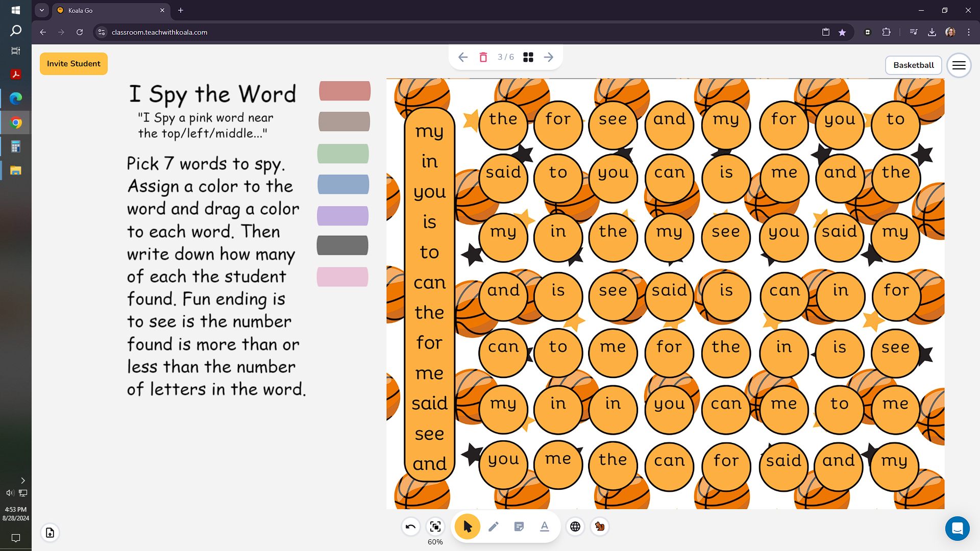
Task: Open the Basketball theme selector
Action: click(913, 65)
